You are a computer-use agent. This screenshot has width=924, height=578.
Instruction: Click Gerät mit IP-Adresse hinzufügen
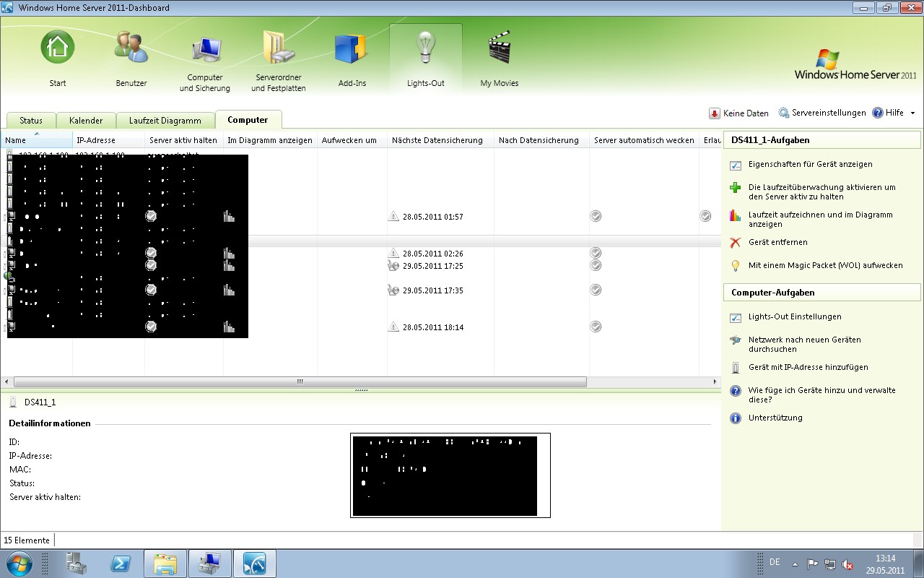click(x=808, y=367)
